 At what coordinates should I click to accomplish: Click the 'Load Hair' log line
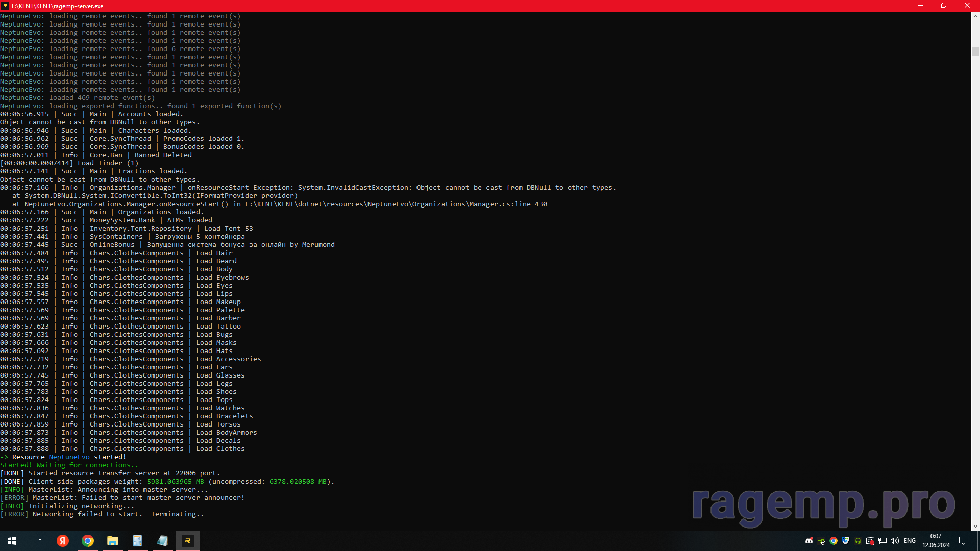click(116, 253)
